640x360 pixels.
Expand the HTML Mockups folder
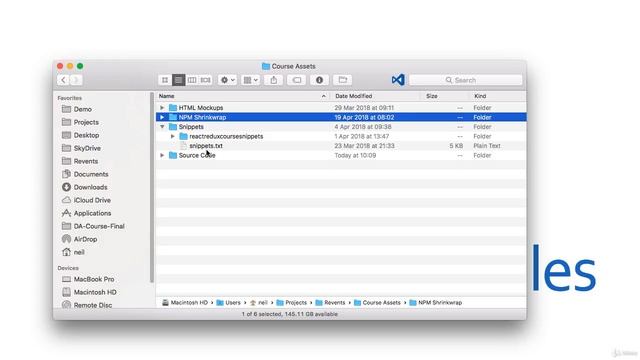pyautogui.click(x=162, y=108)
